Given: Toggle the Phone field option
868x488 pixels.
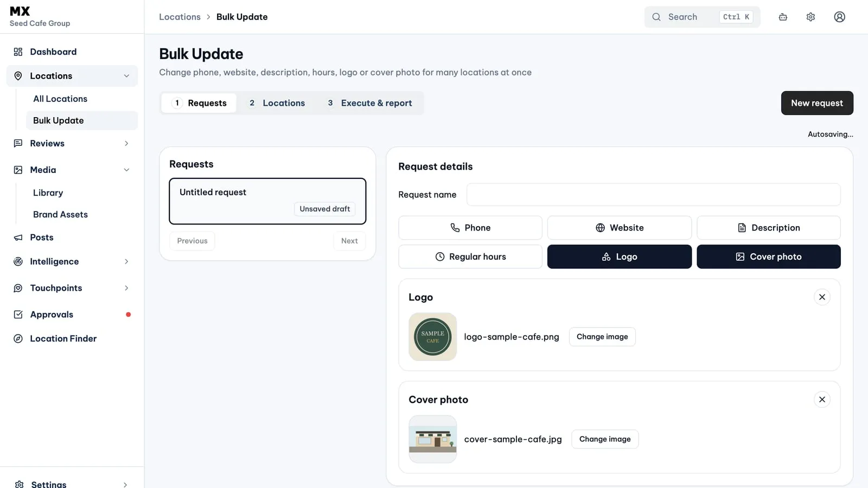Looking at the screenshot, I should (x=470, y=228).
